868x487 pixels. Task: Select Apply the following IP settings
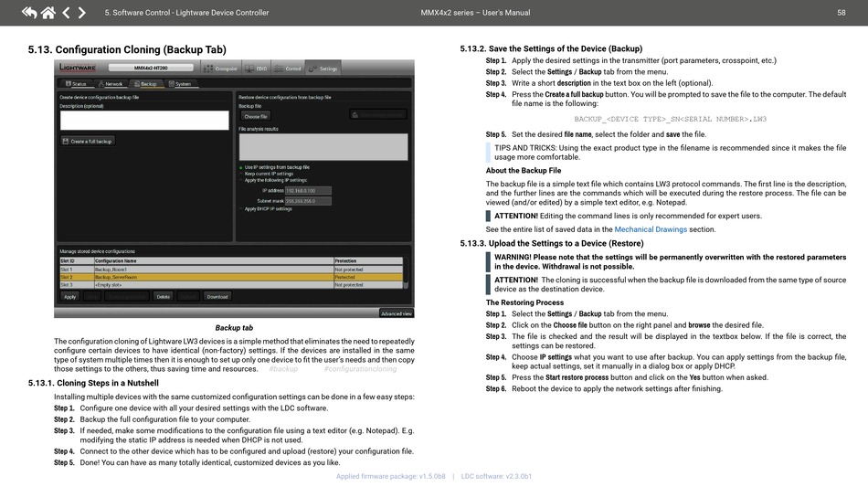coord(274,180)
